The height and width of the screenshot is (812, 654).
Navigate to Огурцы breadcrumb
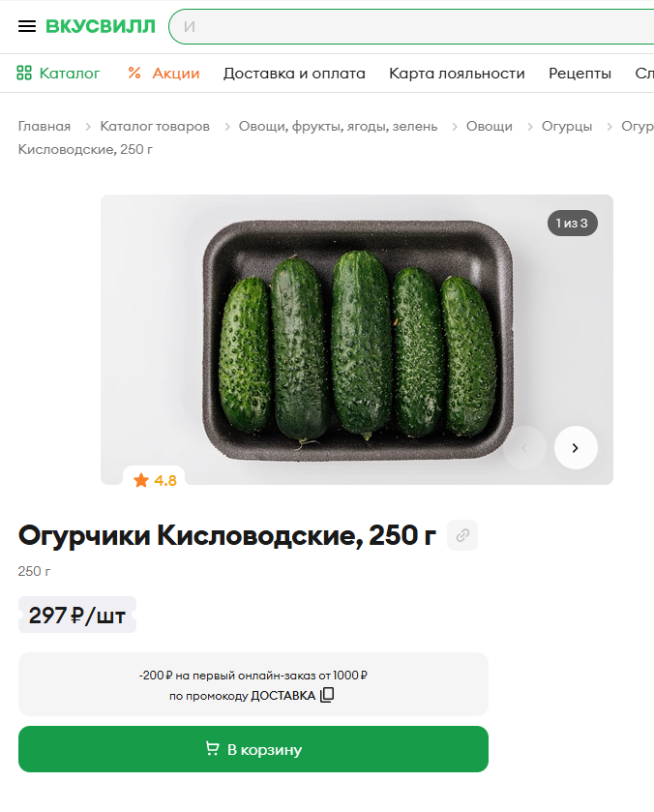tap(567, 126)
